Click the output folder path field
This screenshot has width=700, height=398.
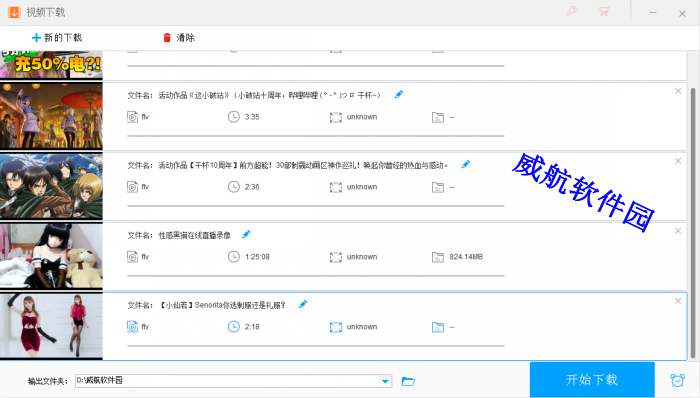click(x=227, y=381)
